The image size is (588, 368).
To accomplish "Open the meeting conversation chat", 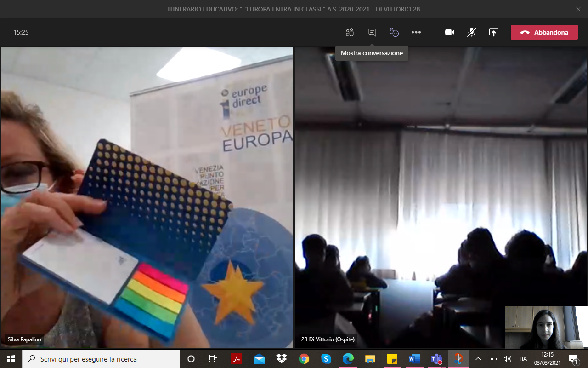I will click(372, 32).
